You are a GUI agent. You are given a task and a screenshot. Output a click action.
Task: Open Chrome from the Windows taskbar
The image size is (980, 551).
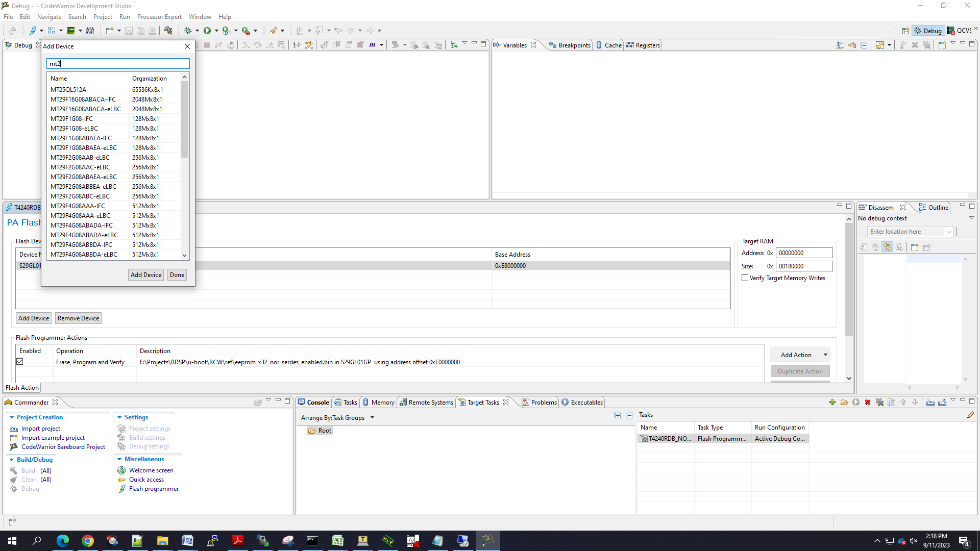[x=88, y=541]
